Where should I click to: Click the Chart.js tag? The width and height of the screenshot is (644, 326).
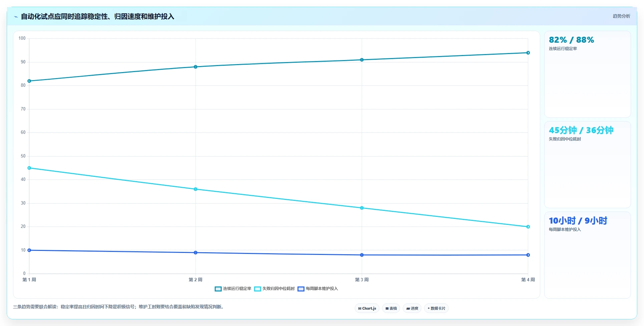coord(367,308)
